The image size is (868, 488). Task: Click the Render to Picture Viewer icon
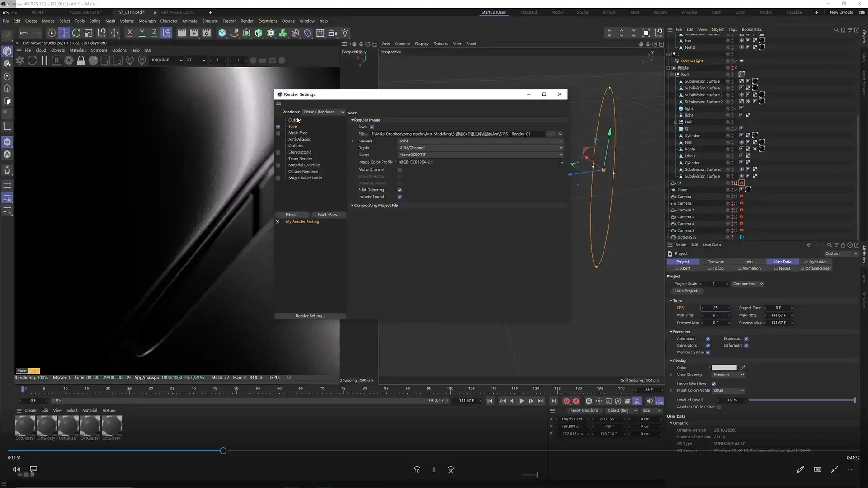(194, 33)
